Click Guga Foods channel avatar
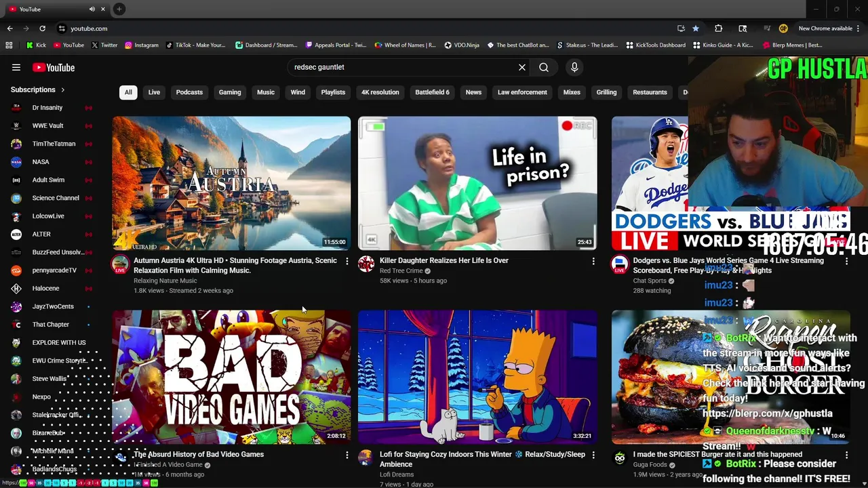 (619, 457)
